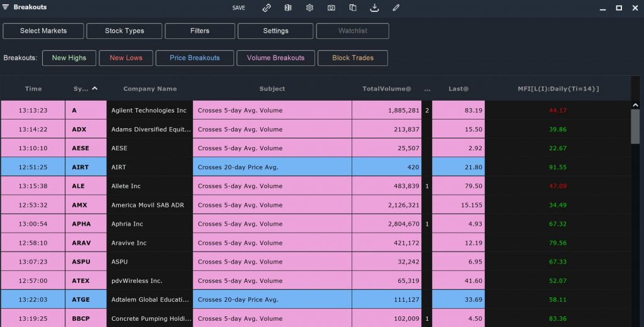The image size is (644, 327).
Task: Click the link chain icon in title bar
Action: click(267, 8)
